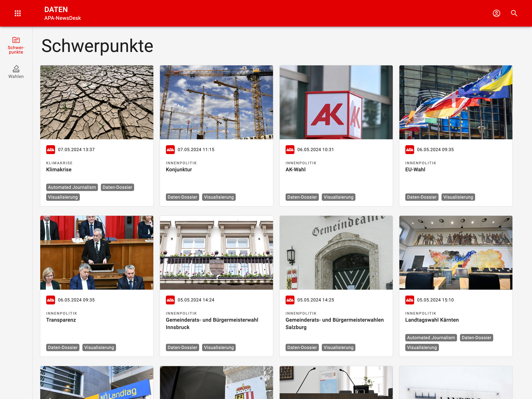Click APA logo on Transparenz card
This screenshot has height=399, width=532.
[50, 300]
